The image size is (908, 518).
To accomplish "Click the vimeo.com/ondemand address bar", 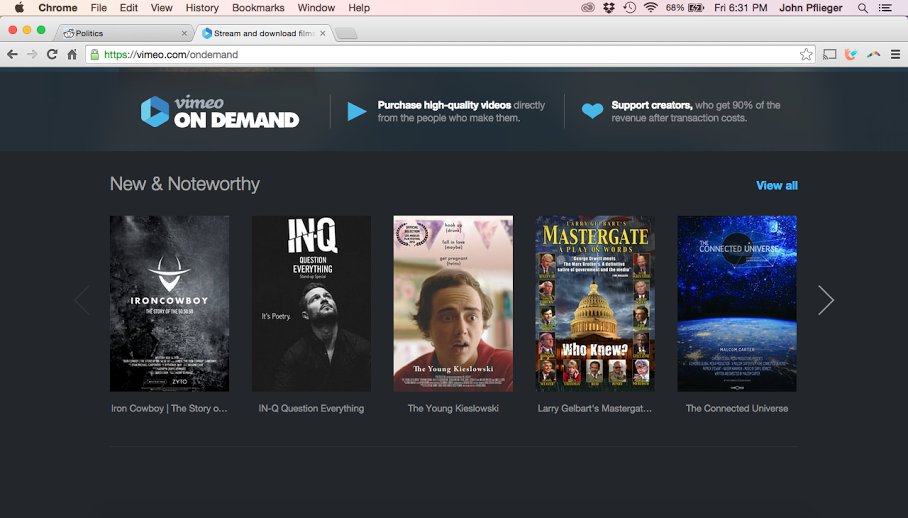I will coord(450,54).
